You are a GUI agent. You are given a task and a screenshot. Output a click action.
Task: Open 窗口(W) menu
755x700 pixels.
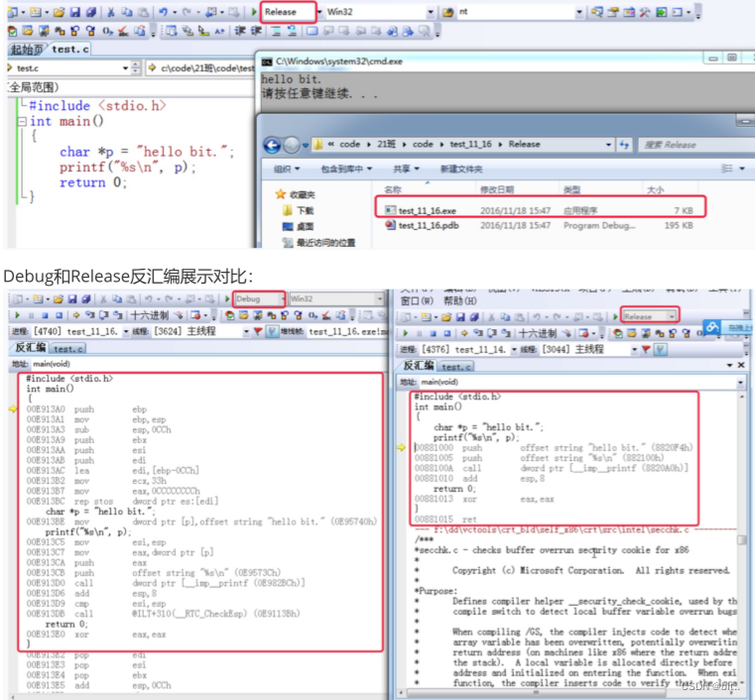tap(417, 300)
